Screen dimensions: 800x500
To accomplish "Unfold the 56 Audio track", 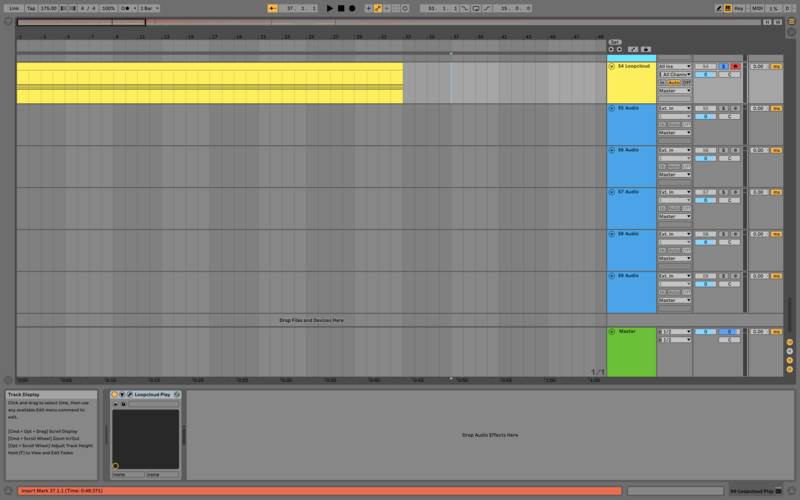I will point(612,150).
